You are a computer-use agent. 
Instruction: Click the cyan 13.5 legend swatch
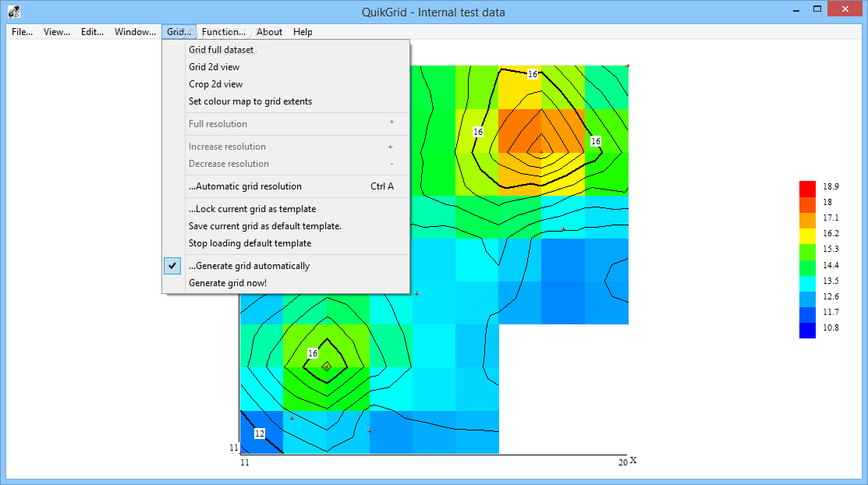pyautogui.click(x=807, y=284)
